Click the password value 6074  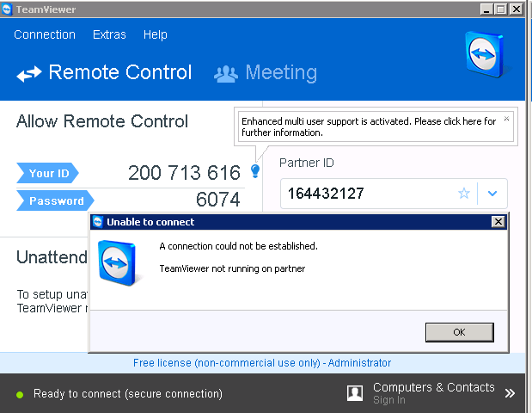[217, 199]
